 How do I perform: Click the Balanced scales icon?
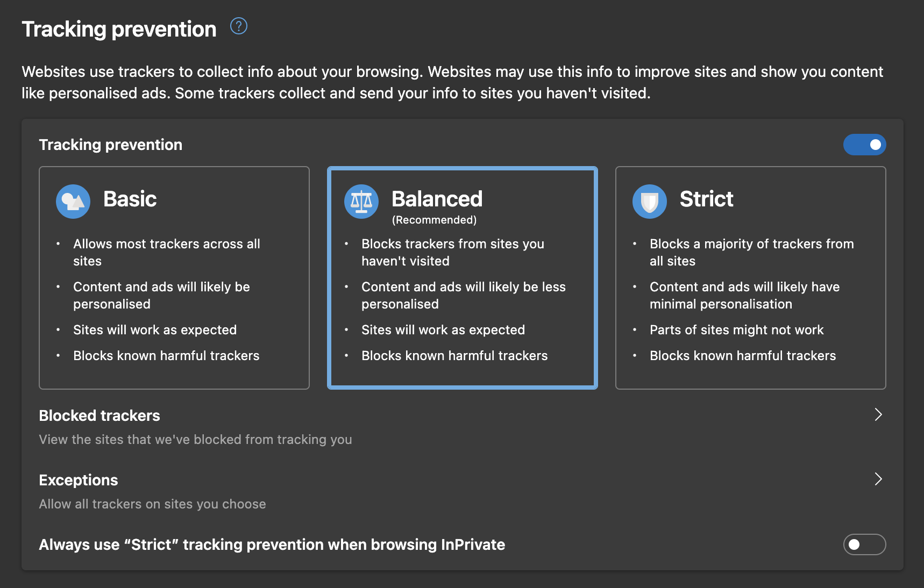[x=361, y=202]
